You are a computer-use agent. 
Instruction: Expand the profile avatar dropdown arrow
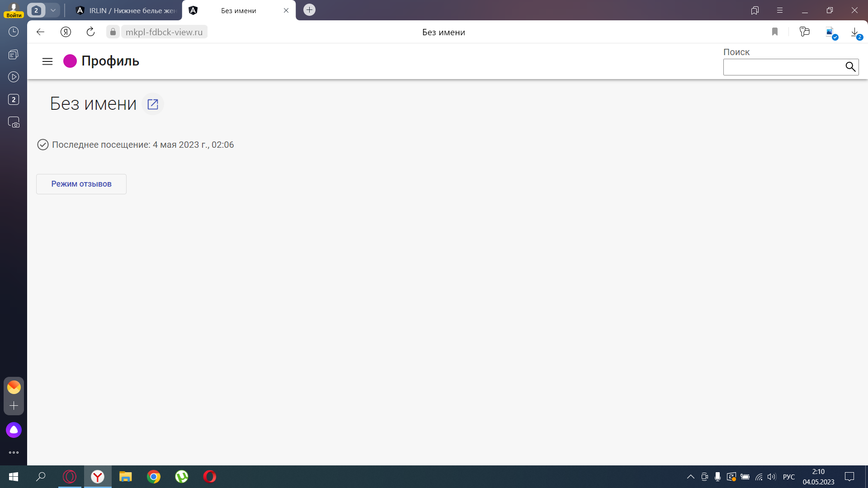point(53,10)
